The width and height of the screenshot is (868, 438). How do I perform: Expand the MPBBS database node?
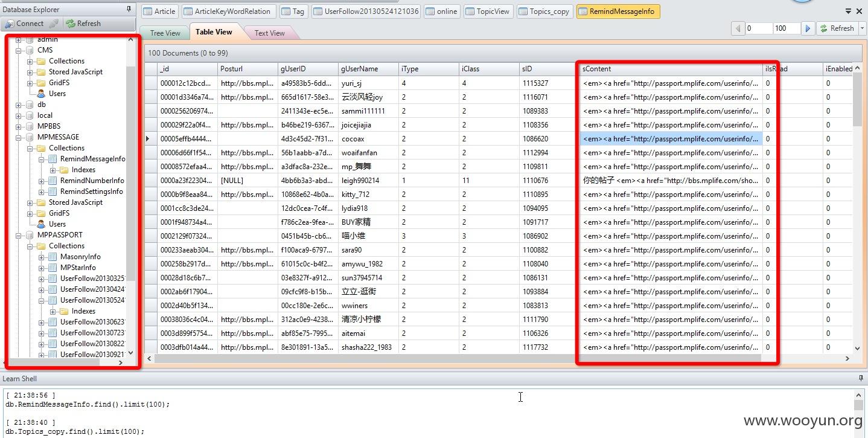tap(19, 126)
